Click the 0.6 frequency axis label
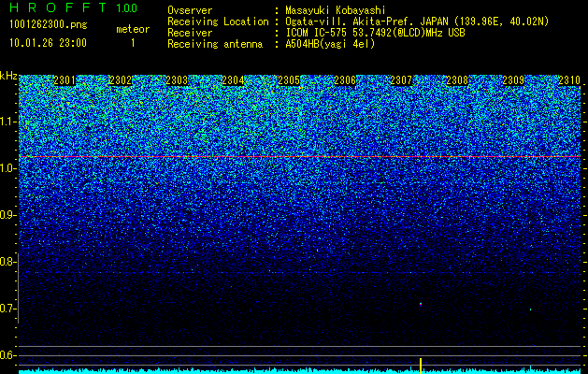Screen dimensions: 588x374 click(x=7, y=355)
